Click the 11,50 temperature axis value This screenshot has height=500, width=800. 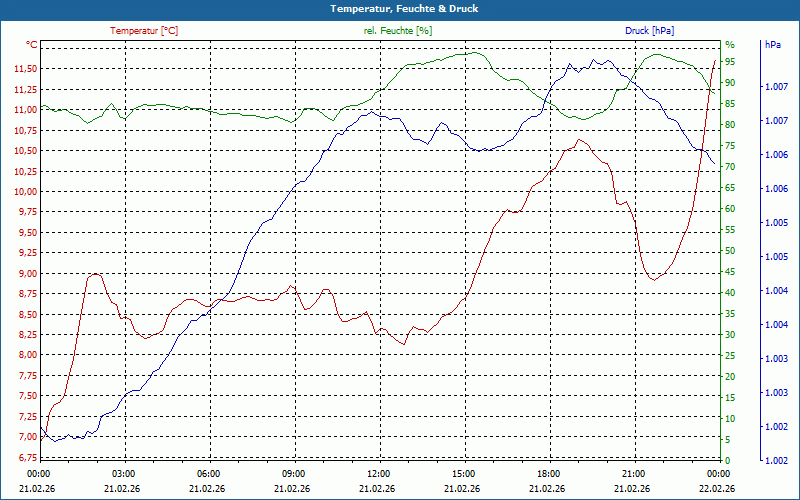tap(26, 69)
